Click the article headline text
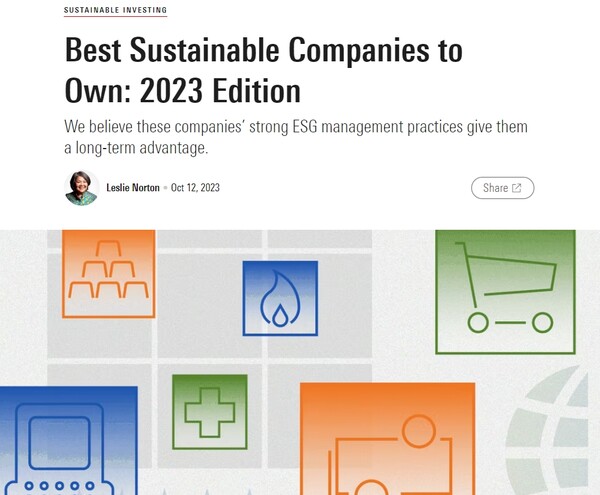The width and height of the screenshot is (600, 495). click(264, 70)
